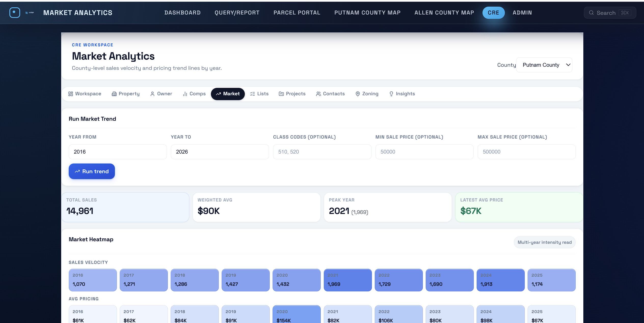The height and width of the screenshot is (323, 644).
Task: Click the Owner person icon
Action: pos(152,94)
